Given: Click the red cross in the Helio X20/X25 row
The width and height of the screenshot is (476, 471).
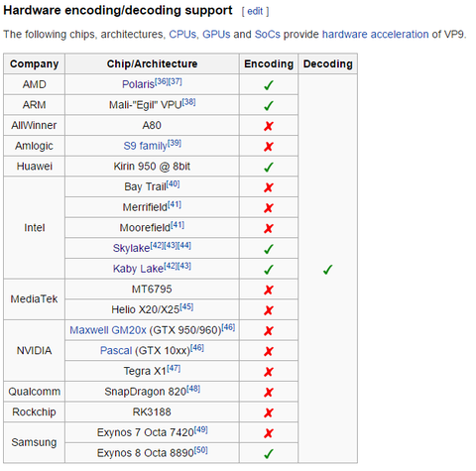Looking at the screenshot, I should pos(269,310).
